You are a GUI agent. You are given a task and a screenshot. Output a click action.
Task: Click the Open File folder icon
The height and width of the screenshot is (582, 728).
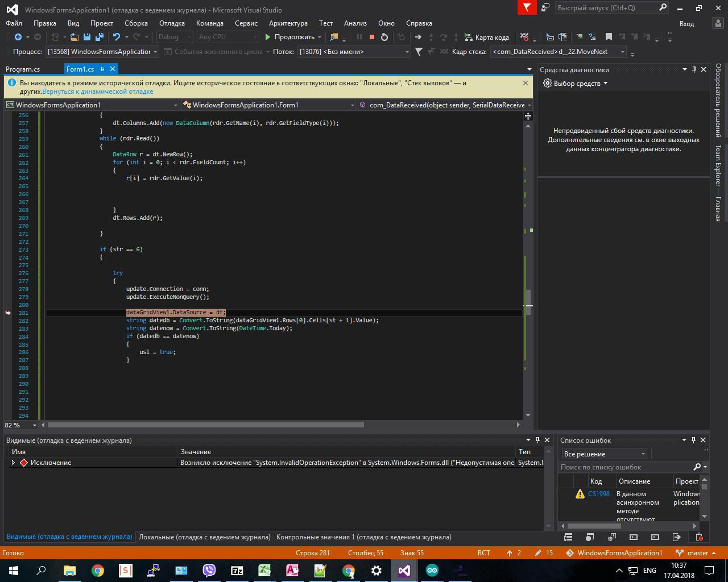75,37
